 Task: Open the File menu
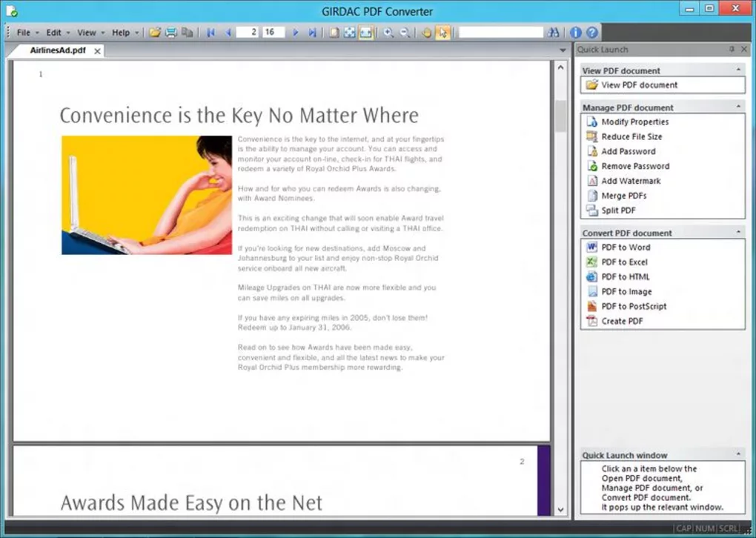click(x=24, y=32)
